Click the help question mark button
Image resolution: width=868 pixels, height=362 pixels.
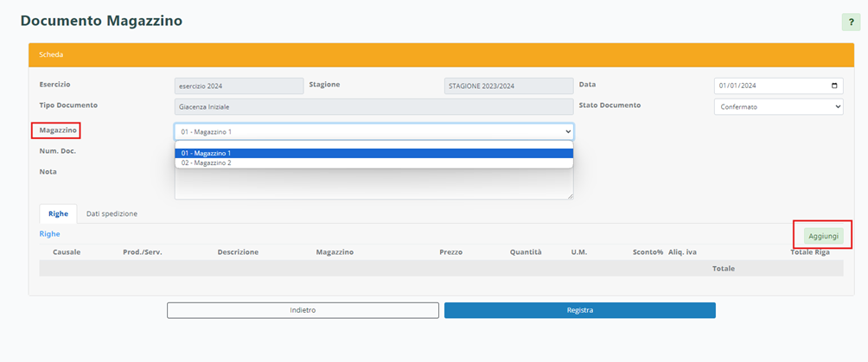coord(851,22)
